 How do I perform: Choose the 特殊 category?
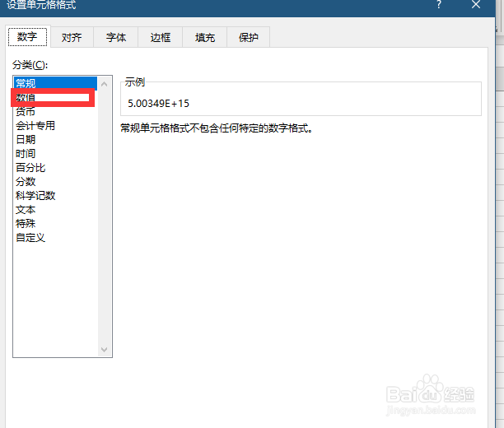(55, 223)
